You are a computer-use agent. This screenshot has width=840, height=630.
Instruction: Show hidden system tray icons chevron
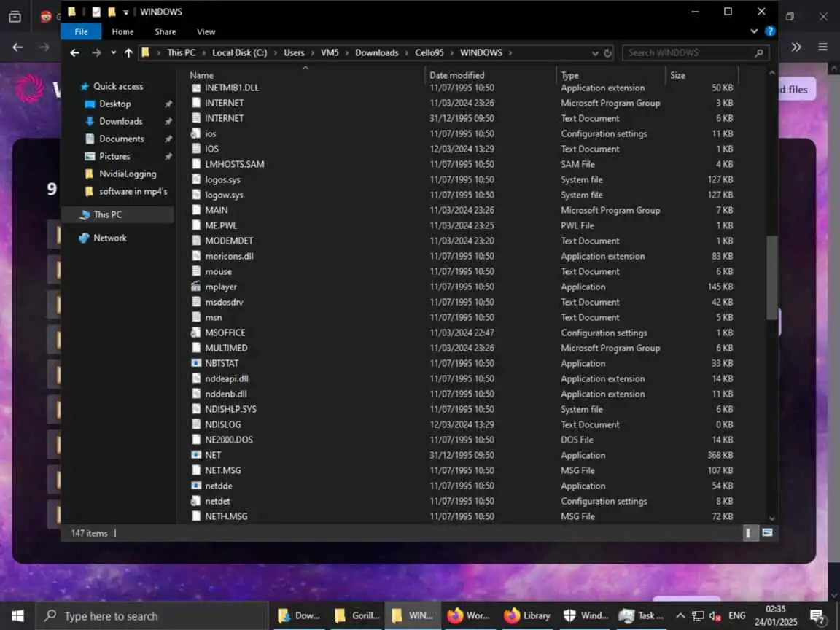[x=680, y=615]
